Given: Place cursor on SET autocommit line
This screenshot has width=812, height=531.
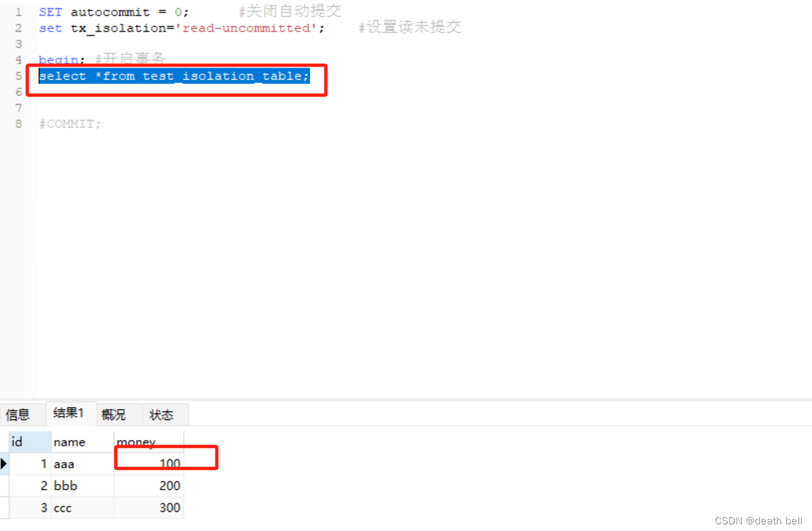Looking at the screenshot, I should point(114,12).
